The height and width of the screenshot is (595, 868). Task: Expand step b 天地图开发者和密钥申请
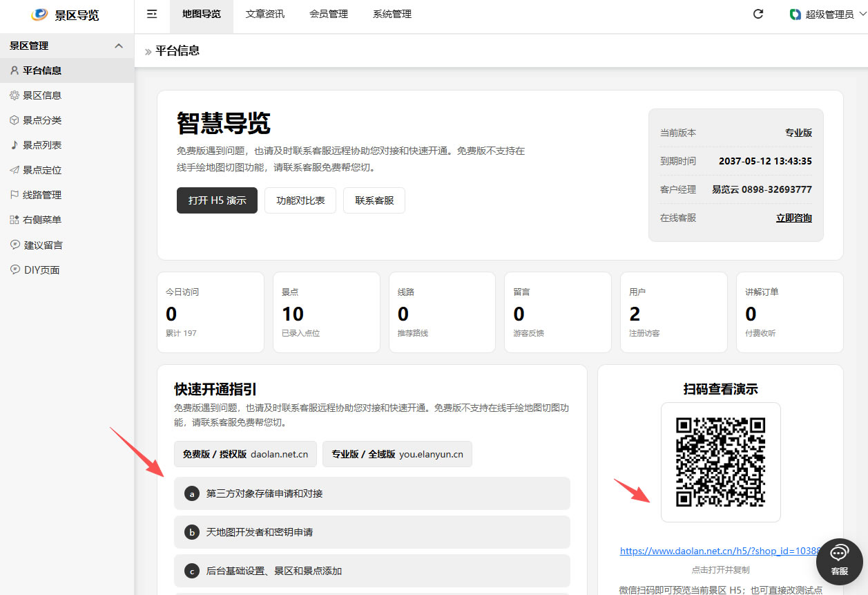click(372, 532)
